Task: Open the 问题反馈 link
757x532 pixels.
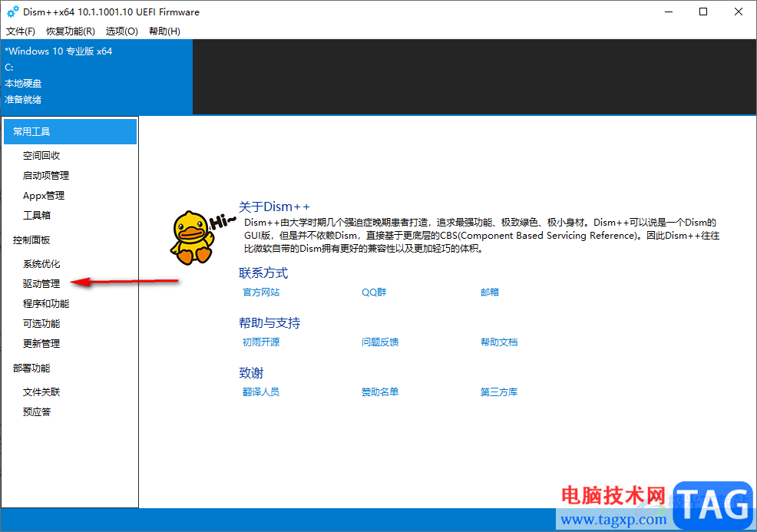Action: point(380,342)
